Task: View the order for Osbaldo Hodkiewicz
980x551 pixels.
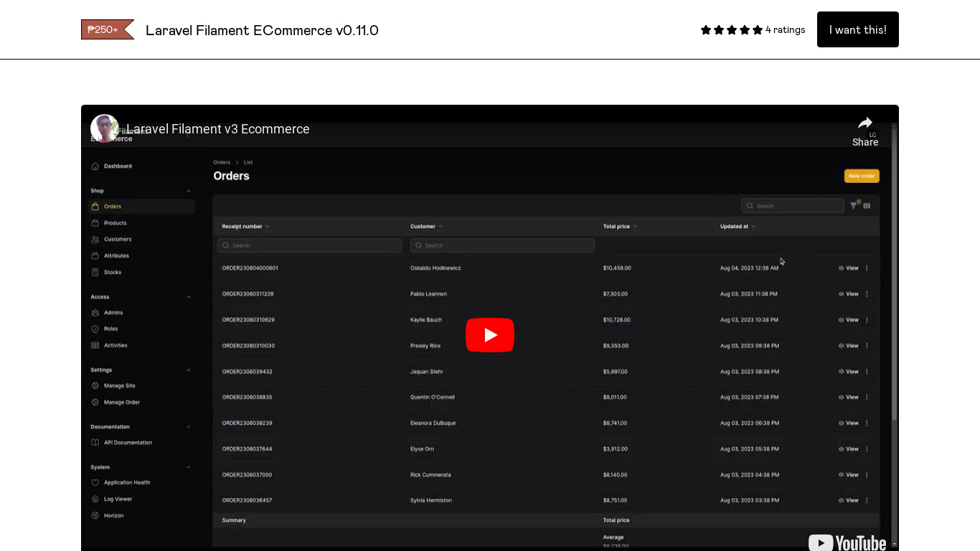Action: click(x=849, y=268)
